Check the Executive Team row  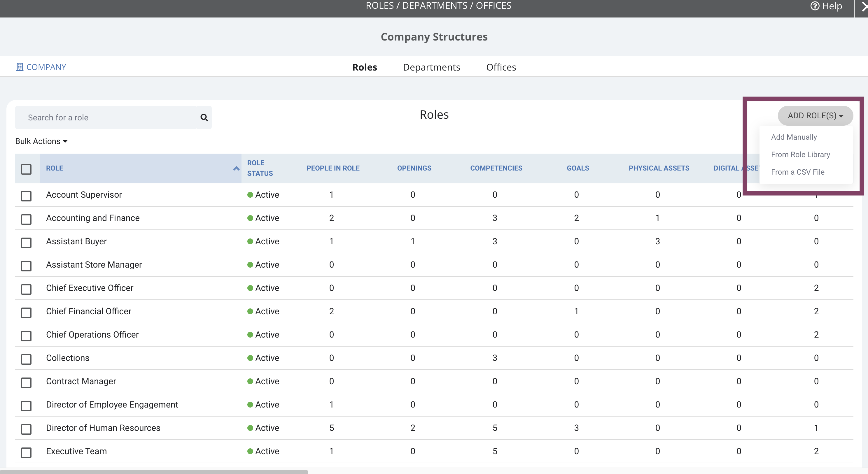[26, 452]
